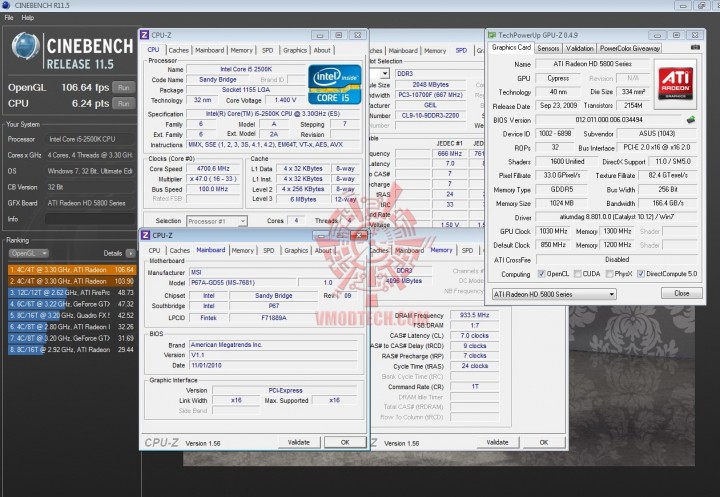Open the Cinebench Help menu

[x=28, y=17]
